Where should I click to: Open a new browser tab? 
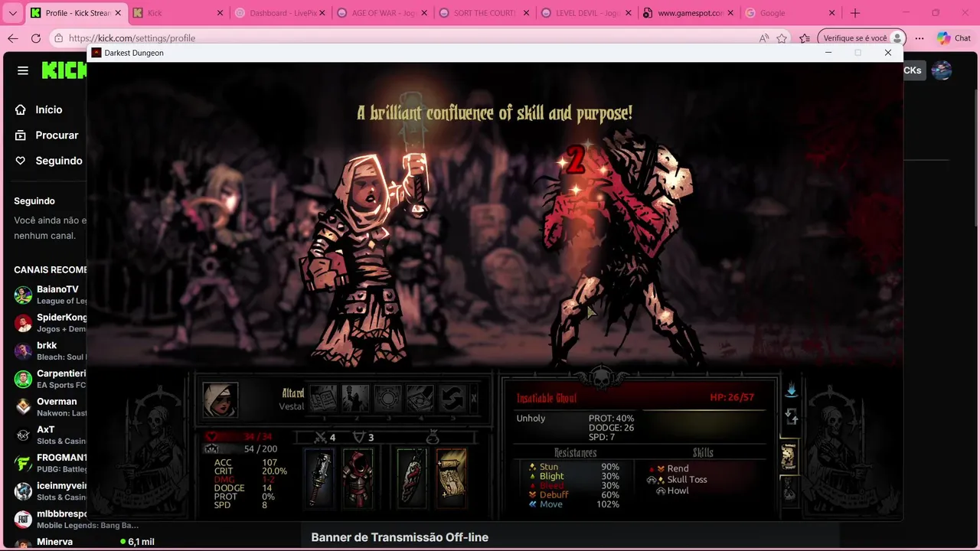855,13
